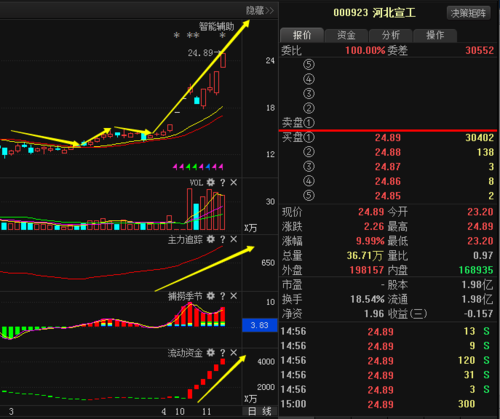This screenshot has width=500, height=419.
Task: Open help for VOL indicator
Action: click(x=223, y=183)
